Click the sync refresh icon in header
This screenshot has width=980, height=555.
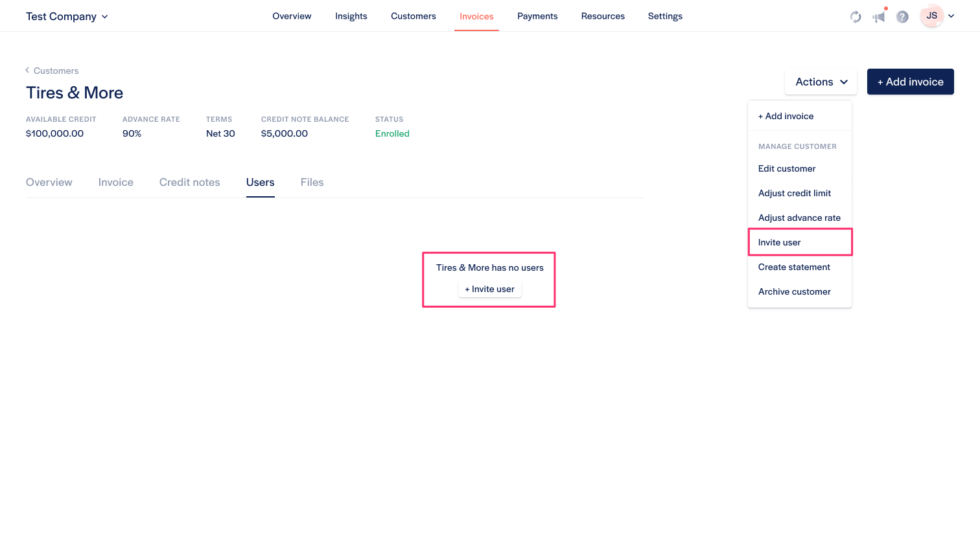(x=856, y=17)
